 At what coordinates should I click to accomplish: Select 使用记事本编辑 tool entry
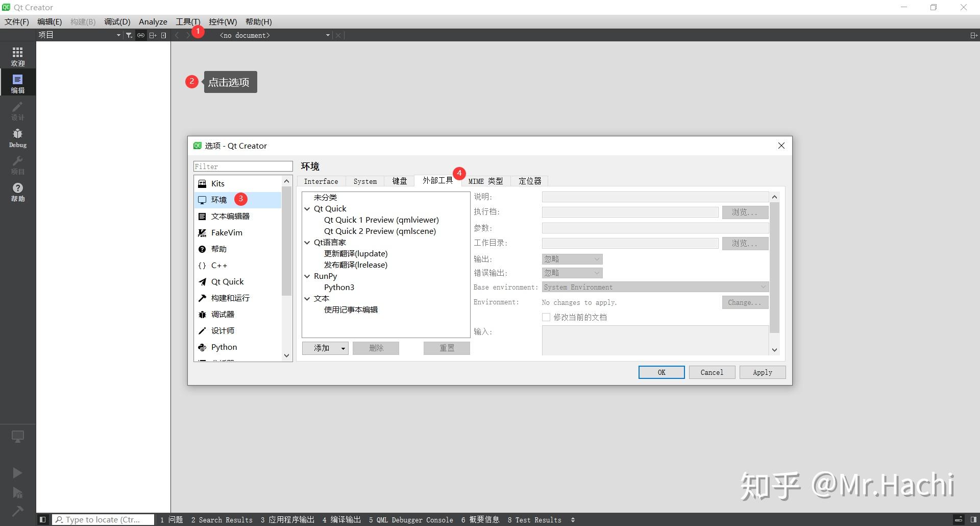pos(351,310)
